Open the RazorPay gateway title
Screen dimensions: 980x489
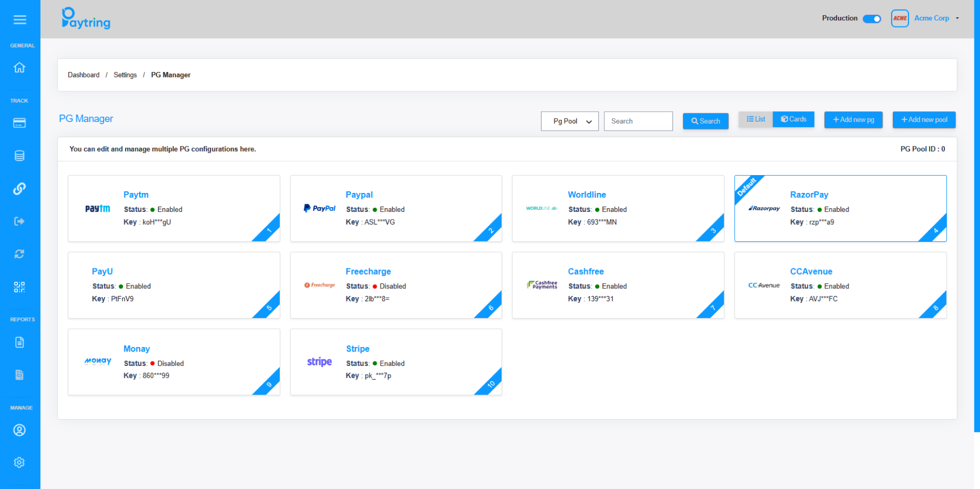pyautogui.click(x=809, y=194)
